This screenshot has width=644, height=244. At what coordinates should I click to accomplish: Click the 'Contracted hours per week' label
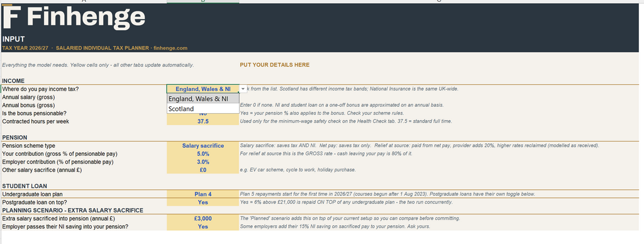36,121
